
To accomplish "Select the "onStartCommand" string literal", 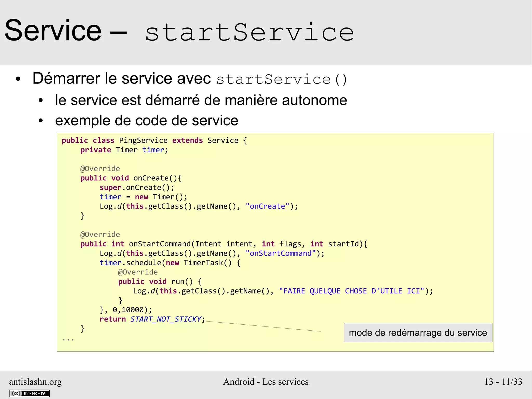I will point(281,253).
